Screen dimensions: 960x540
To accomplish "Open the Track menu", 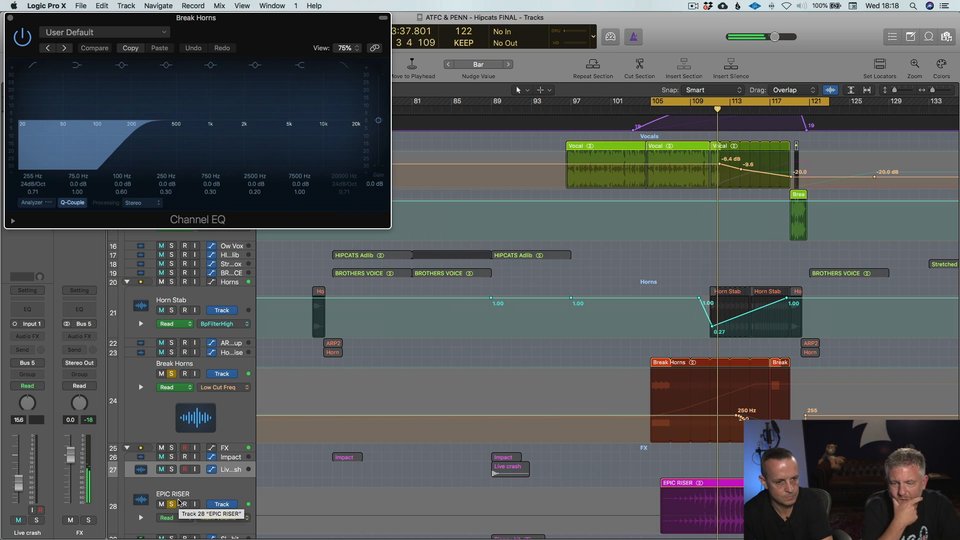I will point(126,6).
